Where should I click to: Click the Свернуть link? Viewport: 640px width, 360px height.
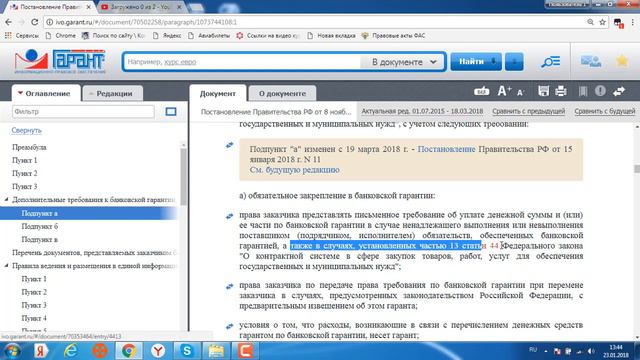27,130
